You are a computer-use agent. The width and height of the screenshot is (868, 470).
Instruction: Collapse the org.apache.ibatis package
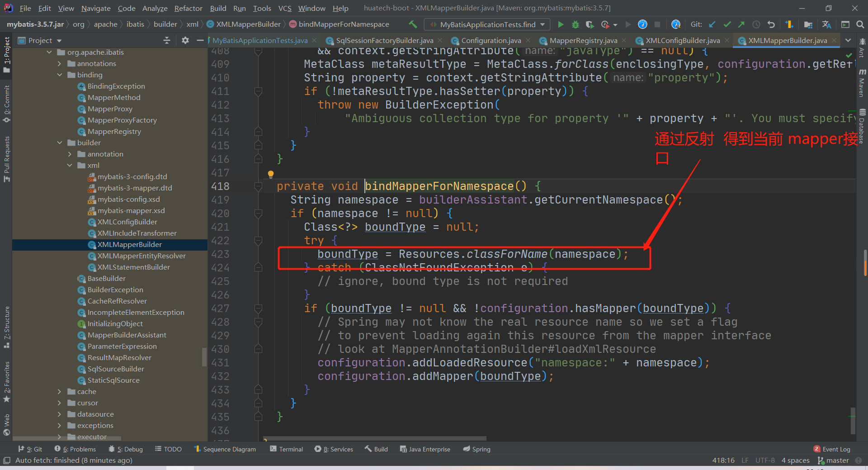click(x=49, y=52)
